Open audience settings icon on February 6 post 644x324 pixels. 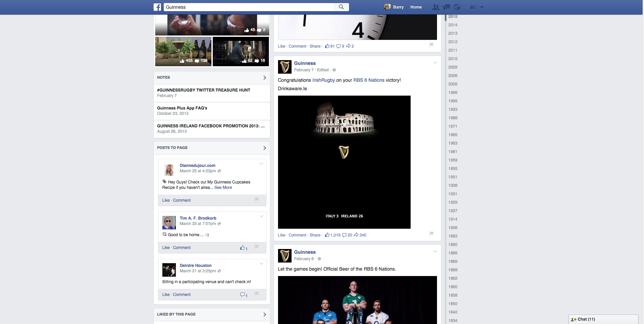click(319, 259)
